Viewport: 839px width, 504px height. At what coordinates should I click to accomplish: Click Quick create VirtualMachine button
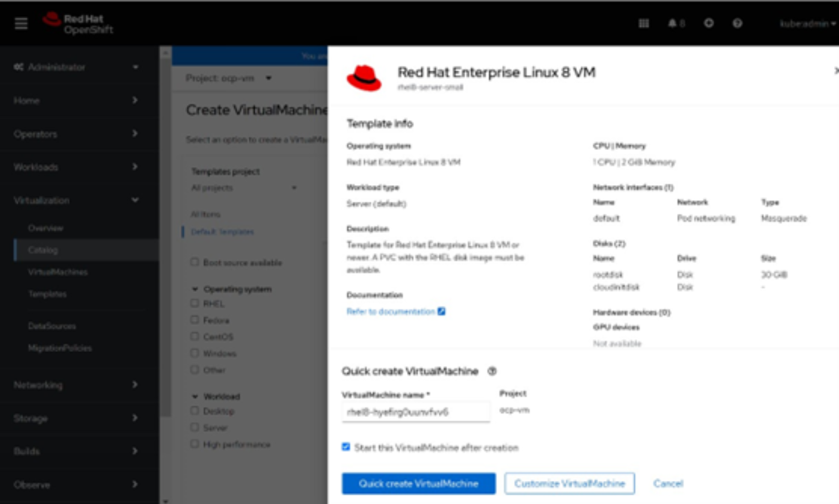point(418,484)
